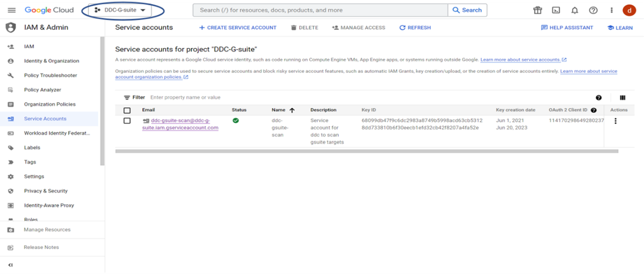Open Labels in the sidebar
The height and width of the screenshot is (274, 644).
click(x=32, y=148)
